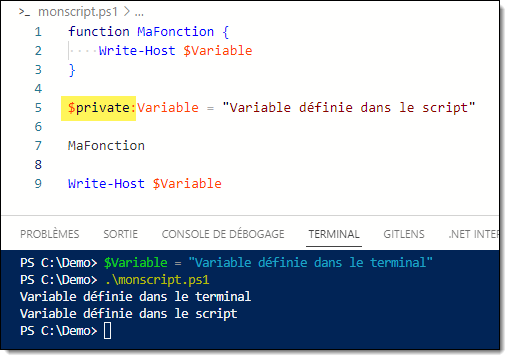Screen dimensions: 510x360
Task: Open the GITLENS panel tab
Action: coord(404,234)
